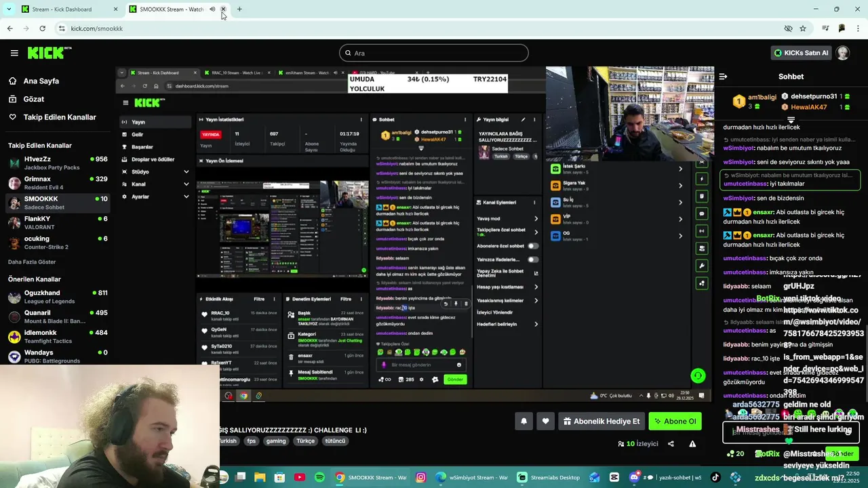868x488 pixels.
Task: Open the browser media control icon
Action: tap(825, 28)
